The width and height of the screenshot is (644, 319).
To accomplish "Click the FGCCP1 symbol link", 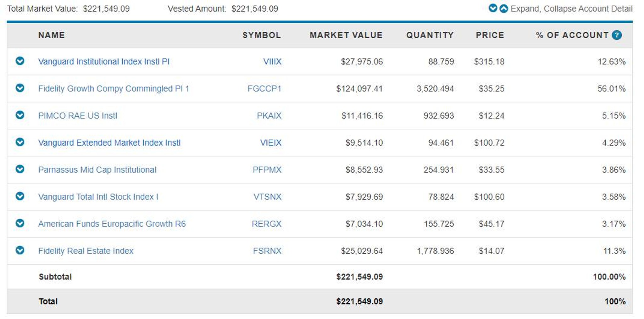I will click(264, 88).
